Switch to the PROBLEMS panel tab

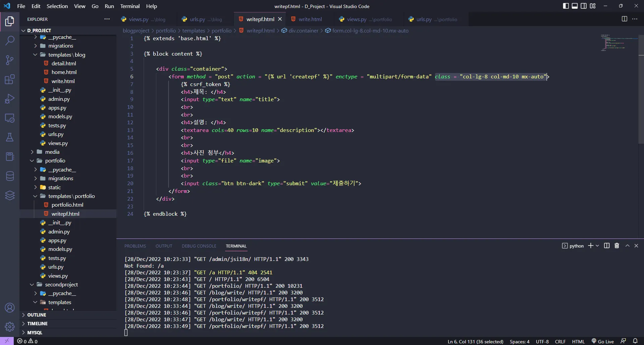click(x=135, y=246)
